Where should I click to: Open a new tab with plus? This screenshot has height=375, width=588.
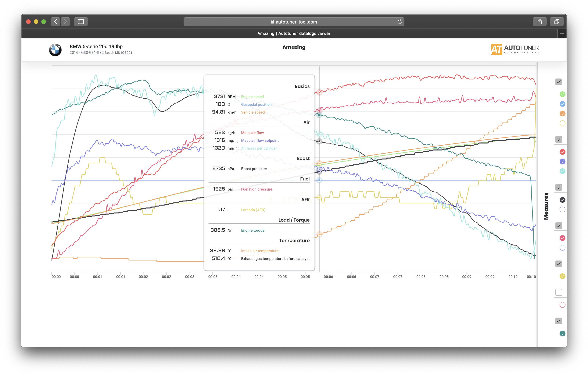click(562, 34)
